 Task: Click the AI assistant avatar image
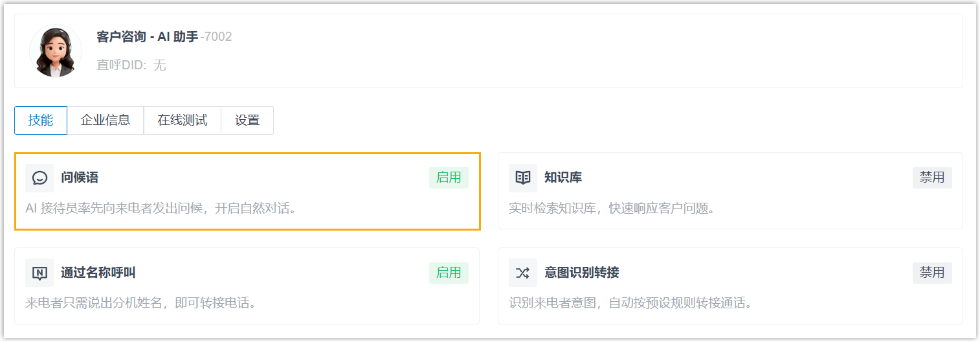coord(56,51)
